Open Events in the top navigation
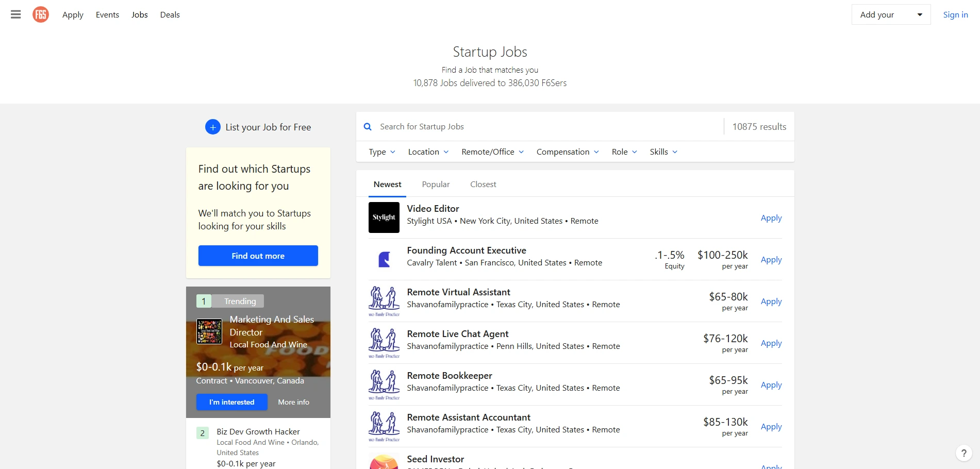The image size is (980, 469). click(107, 15)
